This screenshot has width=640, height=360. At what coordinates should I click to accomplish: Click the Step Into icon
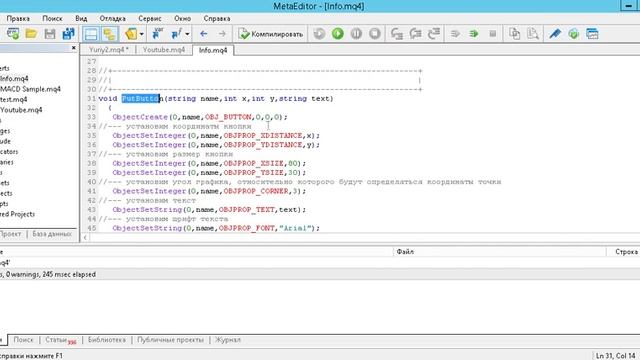pyautogui.click(x=397, y=34)
